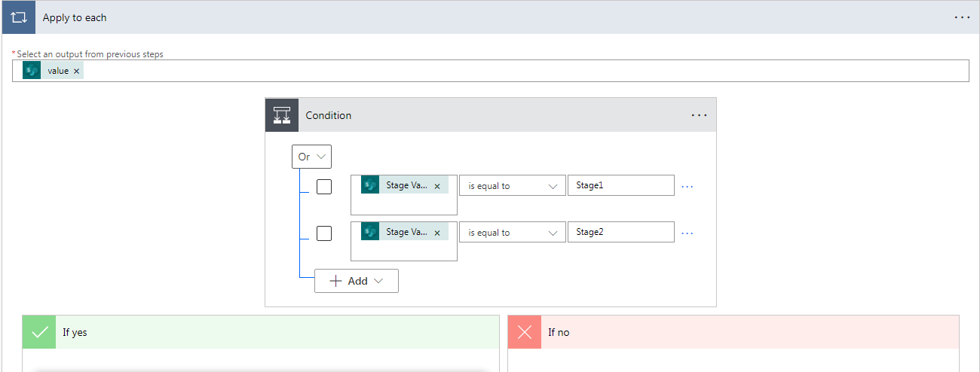This screenshot has height=372, width=980.
Task: Remove the value token with its x
Action: 76,71
